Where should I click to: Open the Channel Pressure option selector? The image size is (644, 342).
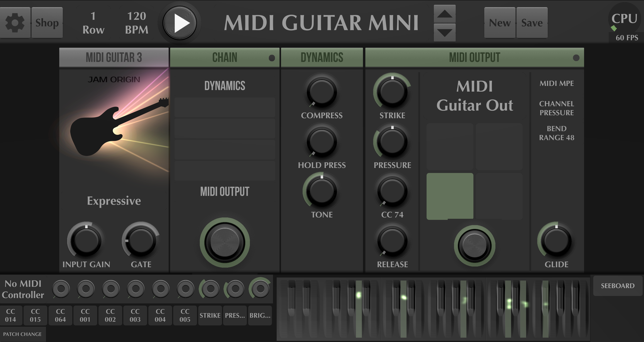(x=556, y=108)
